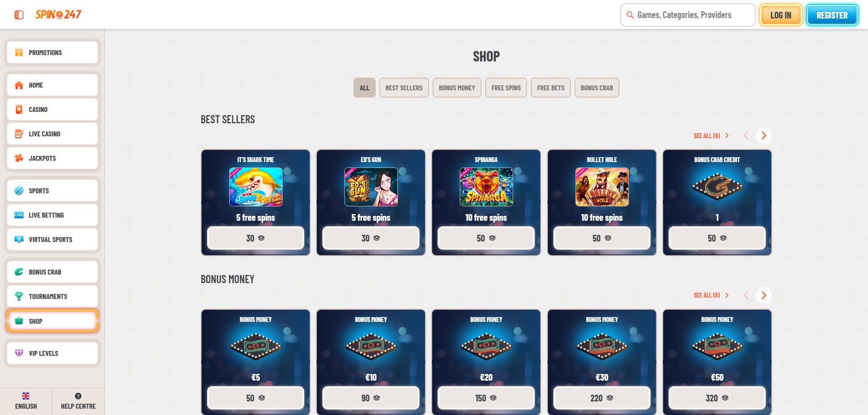The height and width of the screenshot is (415, 868).
Task: Select the Bonus Crab filter tab
Action: coord(597,88)
